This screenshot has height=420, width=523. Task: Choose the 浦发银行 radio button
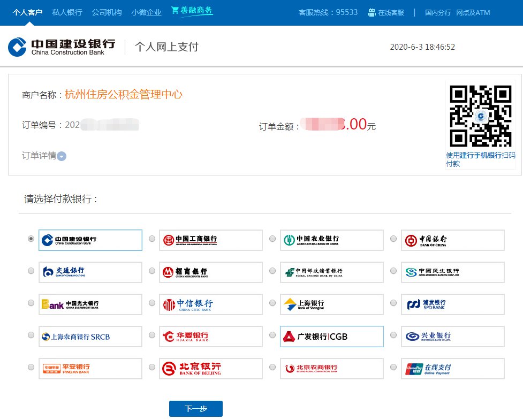(393, 303)
